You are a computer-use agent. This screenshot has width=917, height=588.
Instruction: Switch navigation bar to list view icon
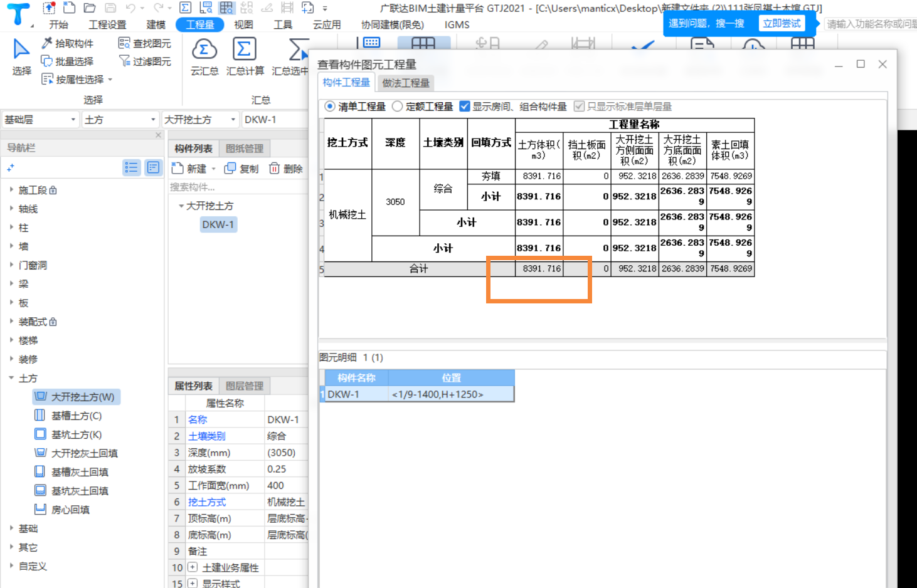click(x=131, y=167)
